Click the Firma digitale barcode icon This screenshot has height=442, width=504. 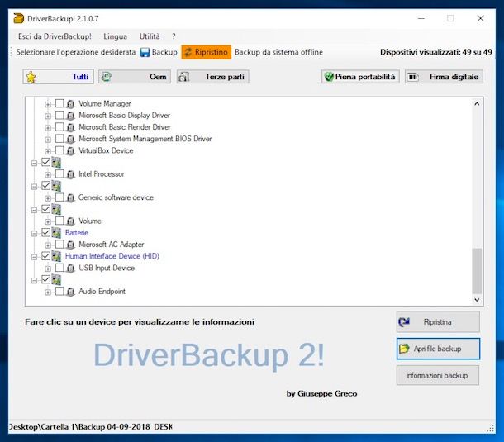[412, 77]
